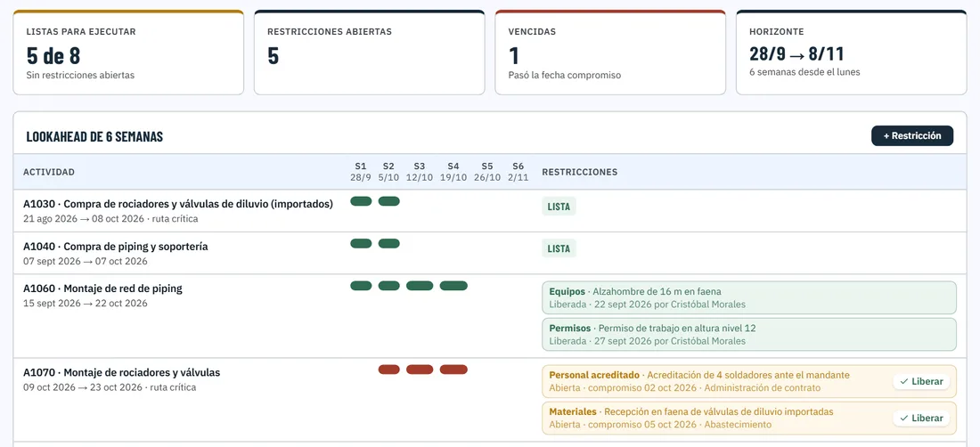
Task: Click the S3 12/10 column header
Action: [x=420, y=172]
